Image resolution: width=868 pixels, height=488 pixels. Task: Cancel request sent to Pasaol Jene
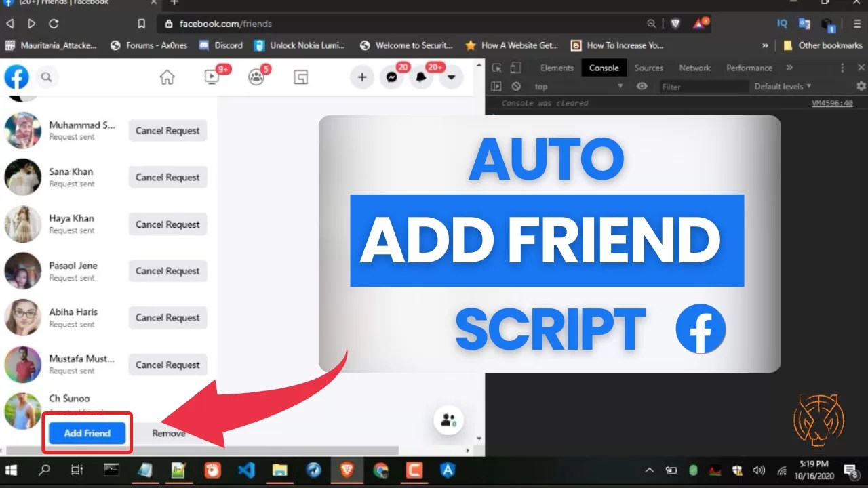tap(167, 271)
